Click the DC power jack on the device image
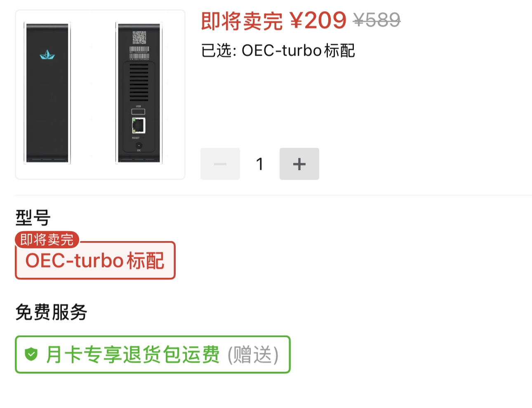Viewport: 532px width, 408px height. tap(139, 145)
